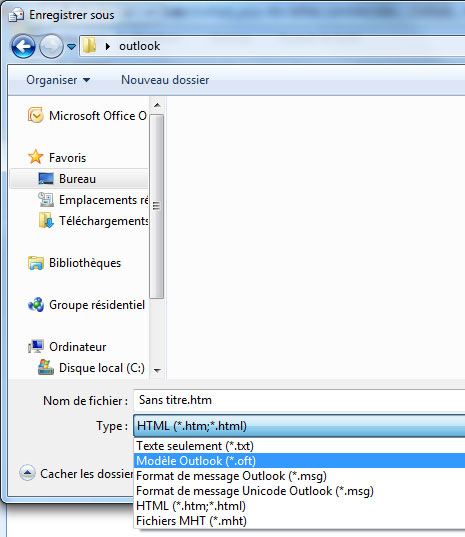Expand the breadcrumb arrow before outlook
The width and height of the screenshot is (465, 537).
pos(108,46)
